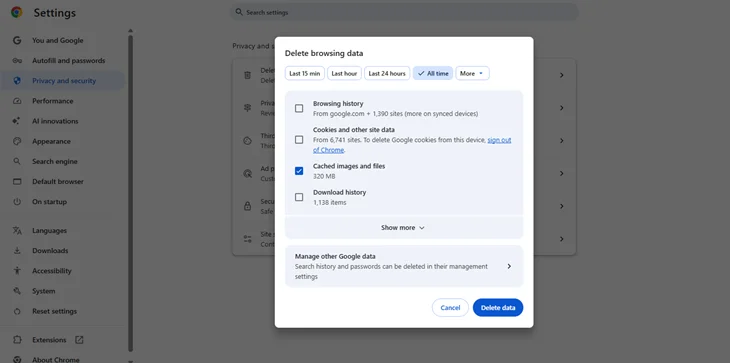
Task: Click the 1,138 items text
Action: click(x=330, y=202)
